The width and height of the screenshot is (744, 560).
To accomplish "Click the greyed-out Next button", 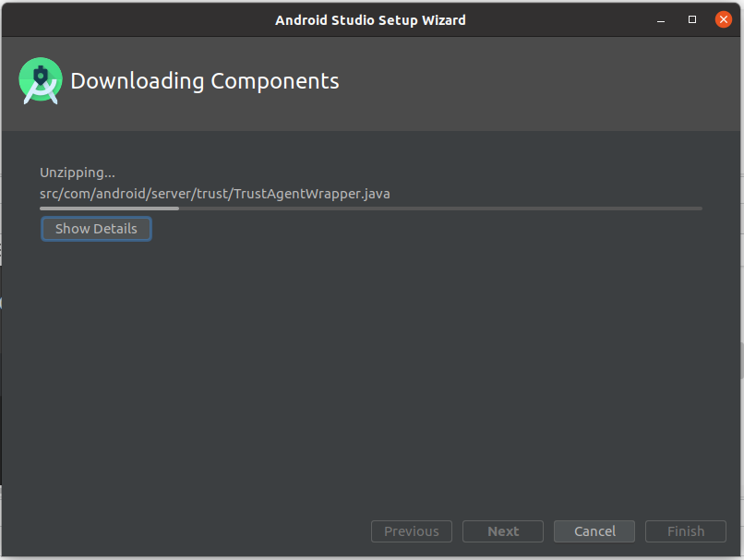I will pyautogui.click(x=503, y=531).
